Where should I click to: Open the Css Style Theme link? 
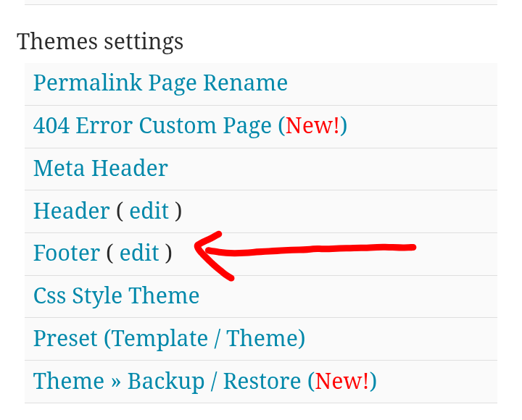coord(116,295)
